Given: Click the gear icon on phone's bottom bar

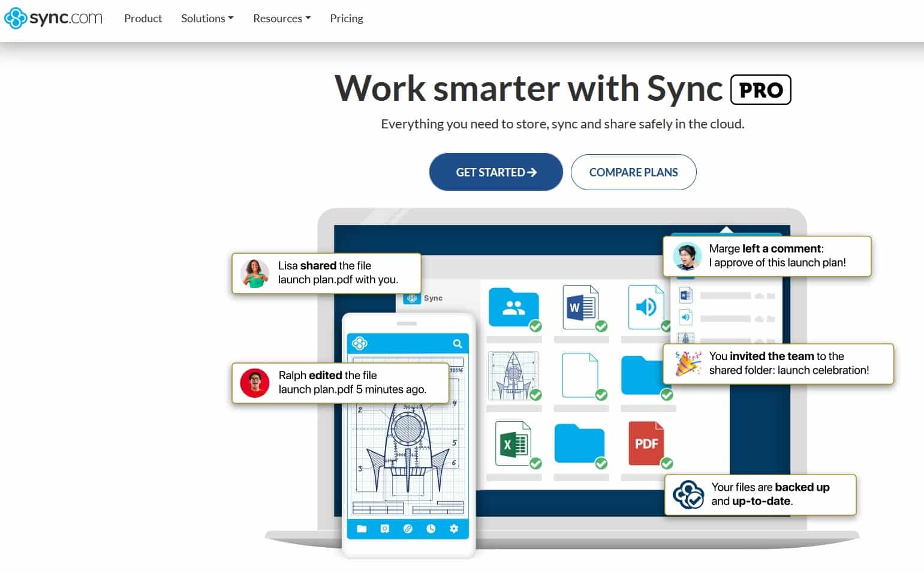Looking at the screenshot, I should click(x=454, y=529).
